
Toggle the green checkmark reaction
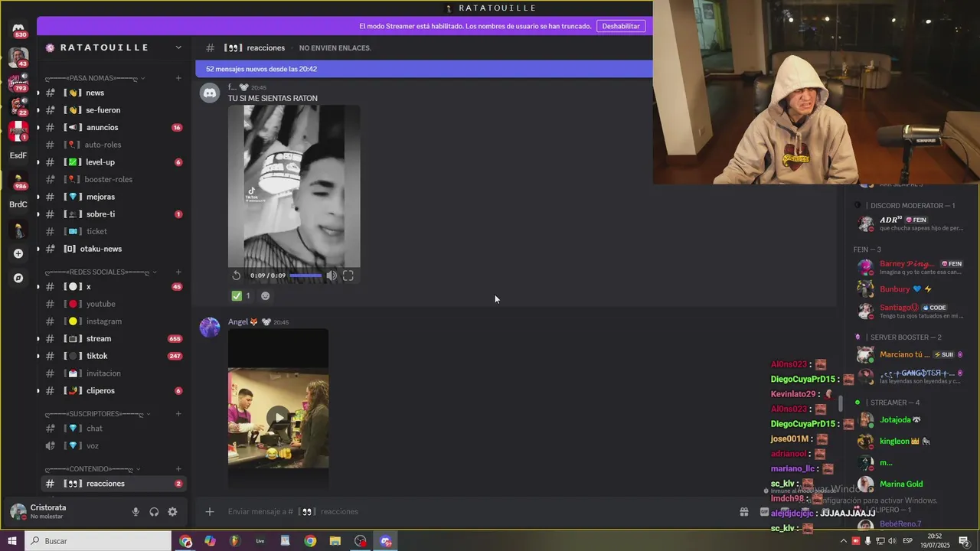[241, 296]
